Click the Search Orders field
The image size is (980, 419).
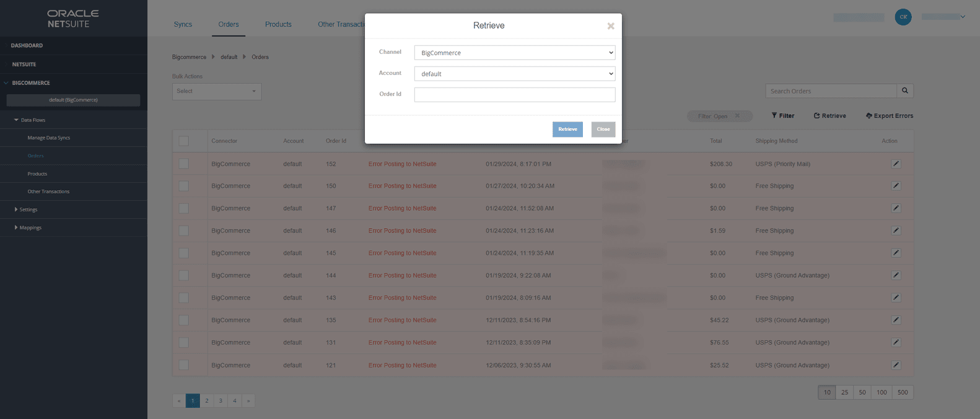(x=831, y=90)
